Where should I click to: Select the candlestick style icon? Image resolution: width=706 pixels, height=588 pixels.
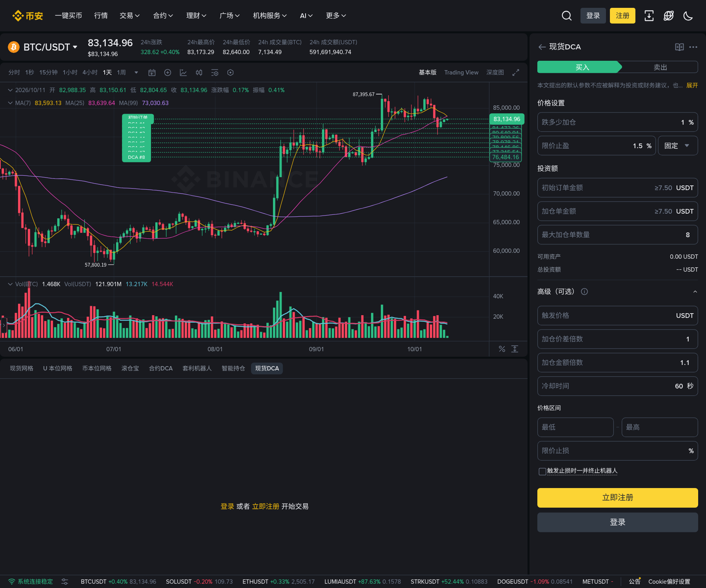click(199, 73)
